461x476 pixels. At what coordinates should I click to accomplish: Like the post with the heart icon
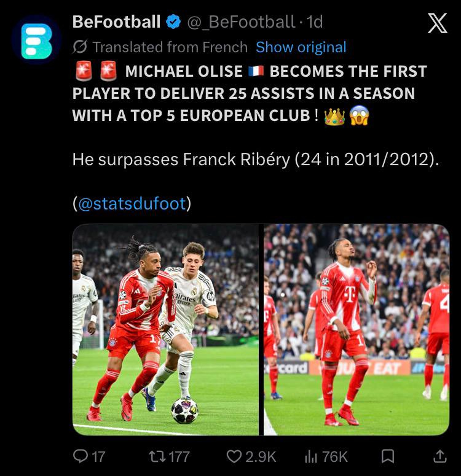coord(234,456)
